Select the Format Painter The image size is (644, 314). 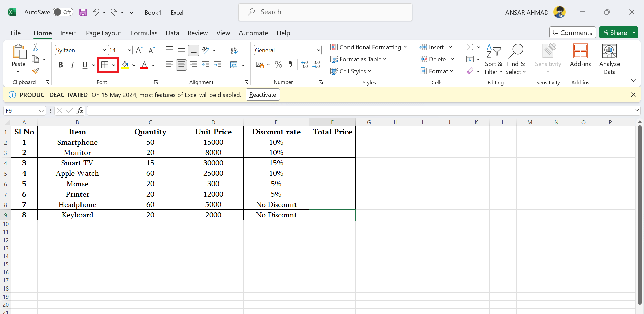click(x=36, y=71)
